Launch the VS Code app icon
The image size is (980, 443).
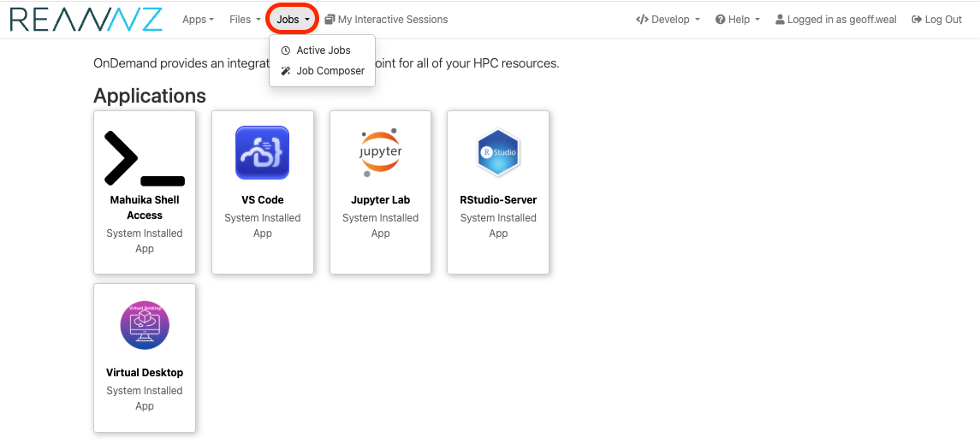coord(263,152)
